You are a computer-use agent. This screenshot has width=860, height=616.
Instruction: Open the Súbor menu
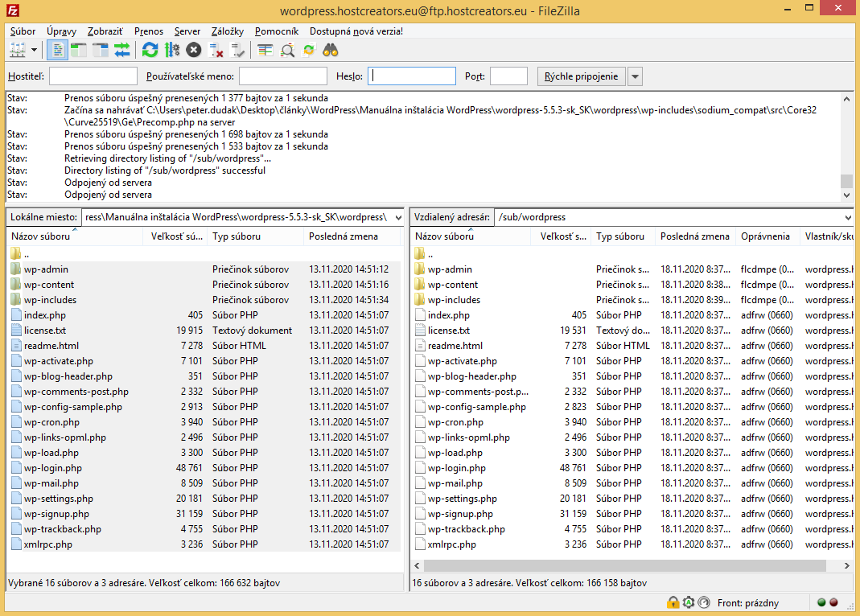(23, 31)
